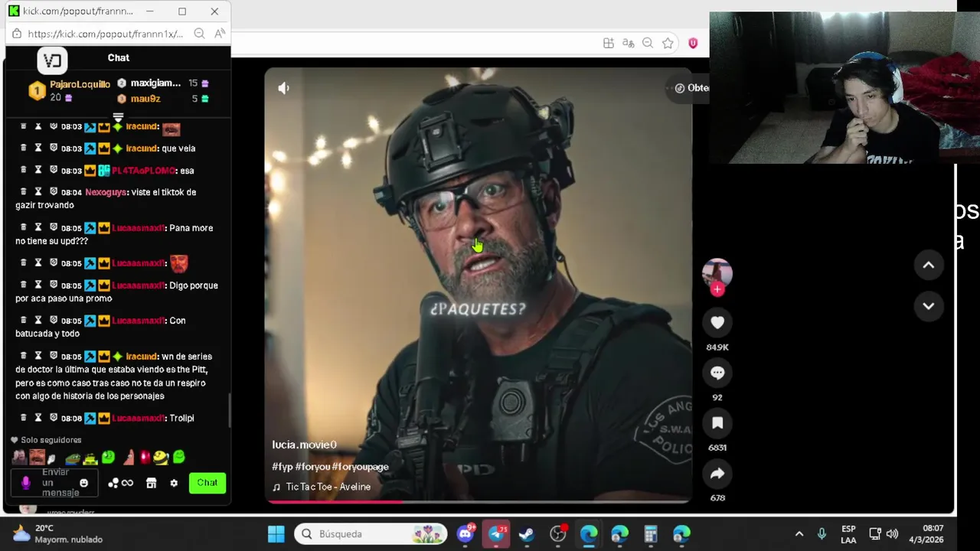This screenshot has width=980, height=551.
Task: Open the emoji picker smiley in chat input
Action: click(x=83, y=483)
